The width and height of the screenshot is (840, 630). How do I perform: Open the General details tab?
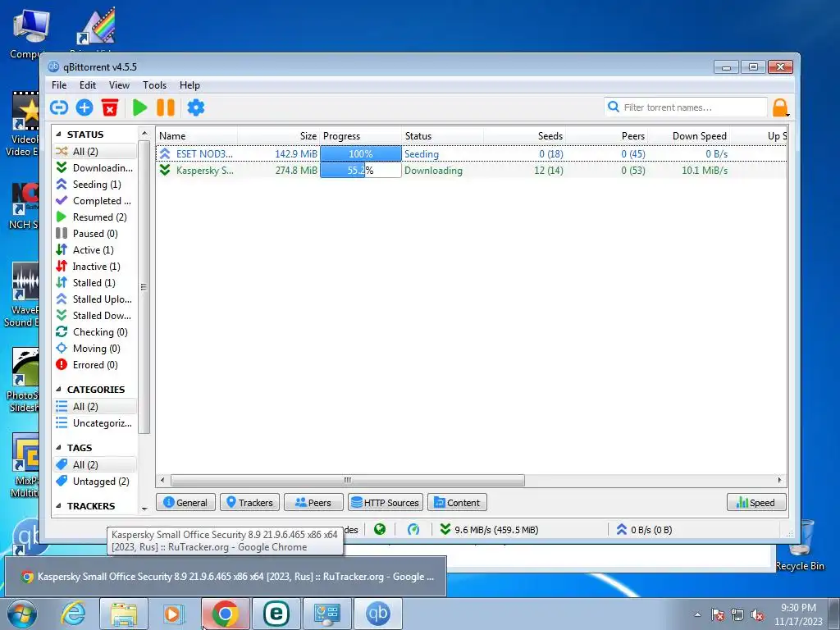coord(185,503)
